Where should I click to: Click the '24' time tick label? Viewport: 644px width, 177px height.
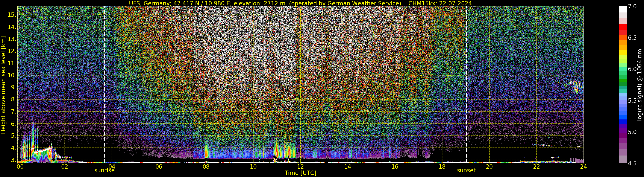click(x=583, y=166)
